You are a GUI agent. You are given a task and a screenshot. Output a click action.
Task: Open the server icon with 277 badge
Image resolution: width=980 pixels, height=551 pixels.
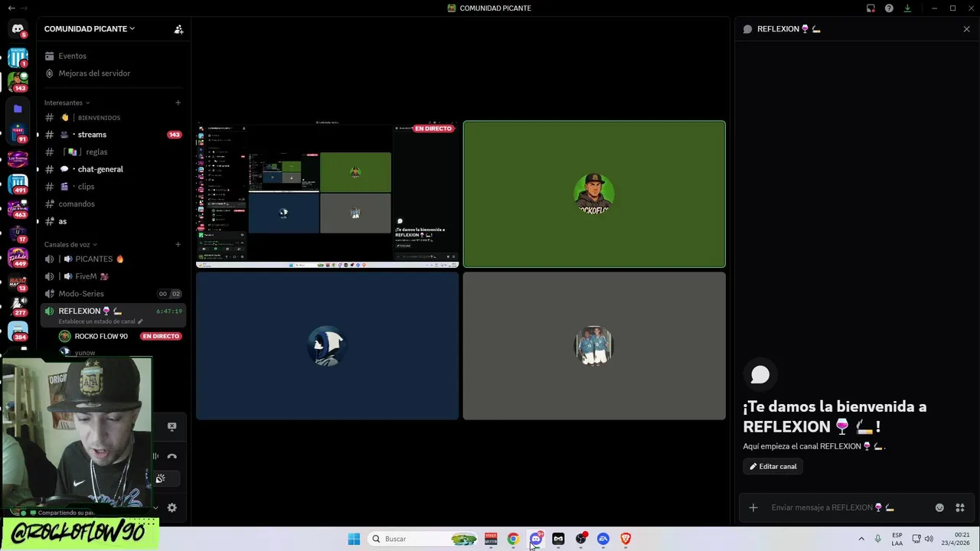pyautogui.click(x=18, y=306)
